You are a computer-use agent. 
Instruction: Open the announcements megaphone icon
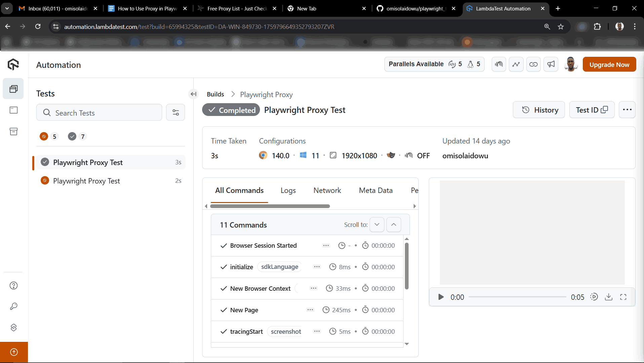[551, 64]
